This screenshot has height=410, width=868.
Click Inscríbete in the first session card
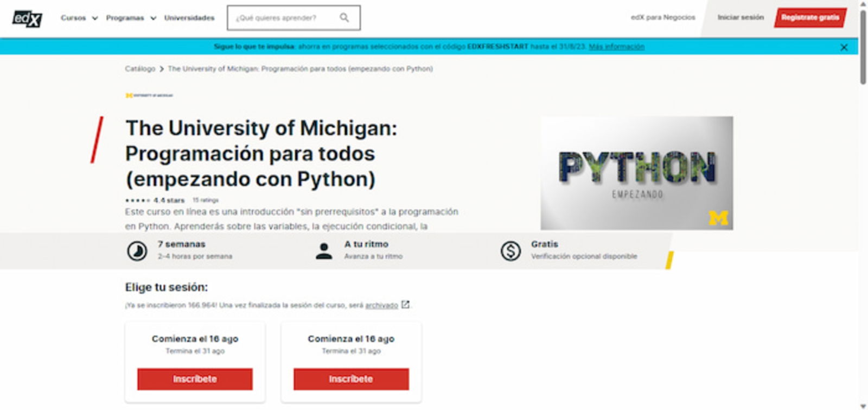tap(195, 379)
